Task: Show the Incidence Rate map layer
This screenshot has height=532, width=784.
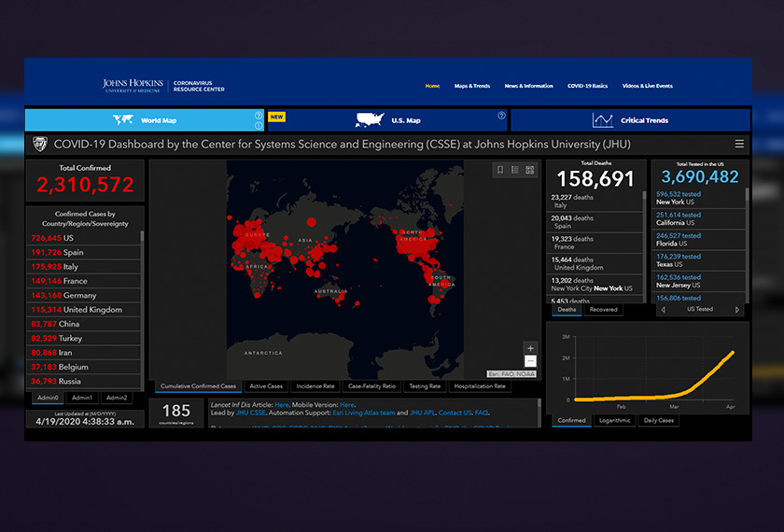Action: [315, 386]
